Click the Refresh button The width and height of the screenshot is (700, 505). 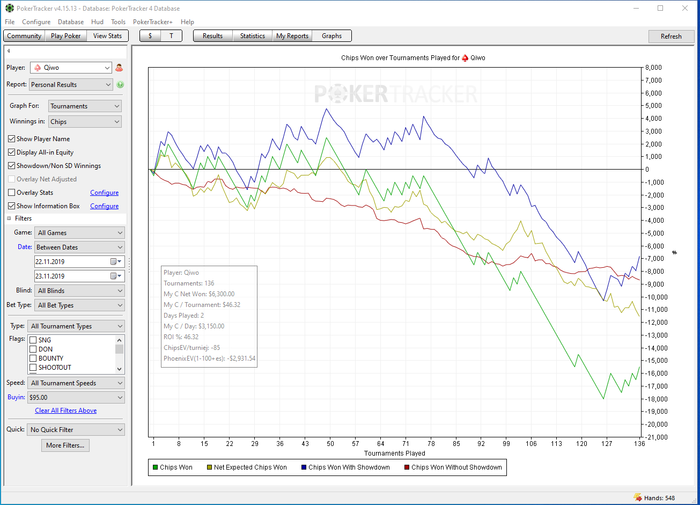671,36
